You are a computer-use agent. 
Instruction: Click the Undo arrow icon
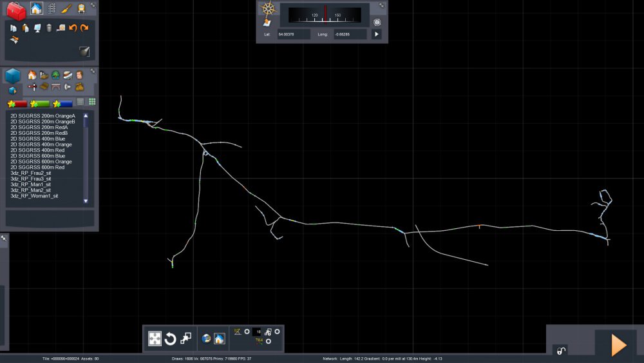pyautogui.click(x=73, y=28)
